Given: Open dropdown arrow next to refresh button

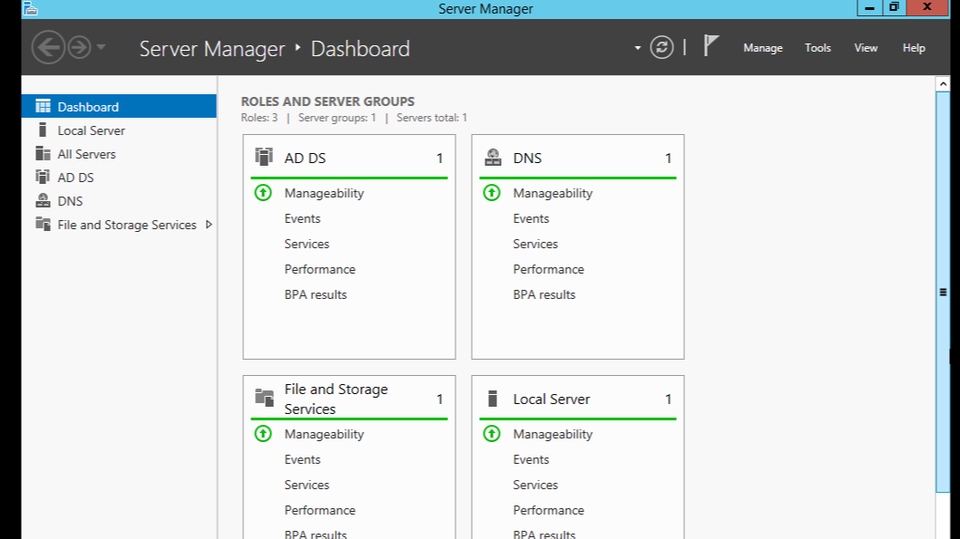Looking at the screenshot, I should tap(638, 48).
